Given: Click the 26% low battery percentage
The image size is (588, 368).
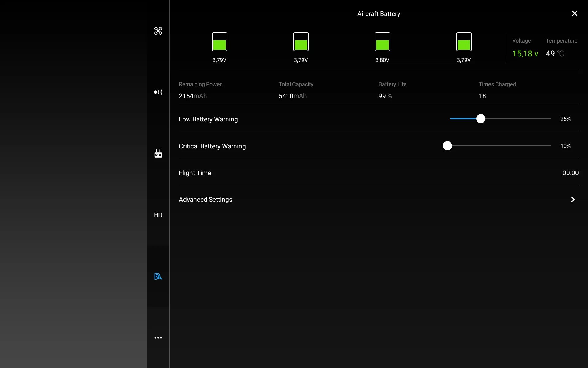Looking at the screenshot, I should click(565, 119).
